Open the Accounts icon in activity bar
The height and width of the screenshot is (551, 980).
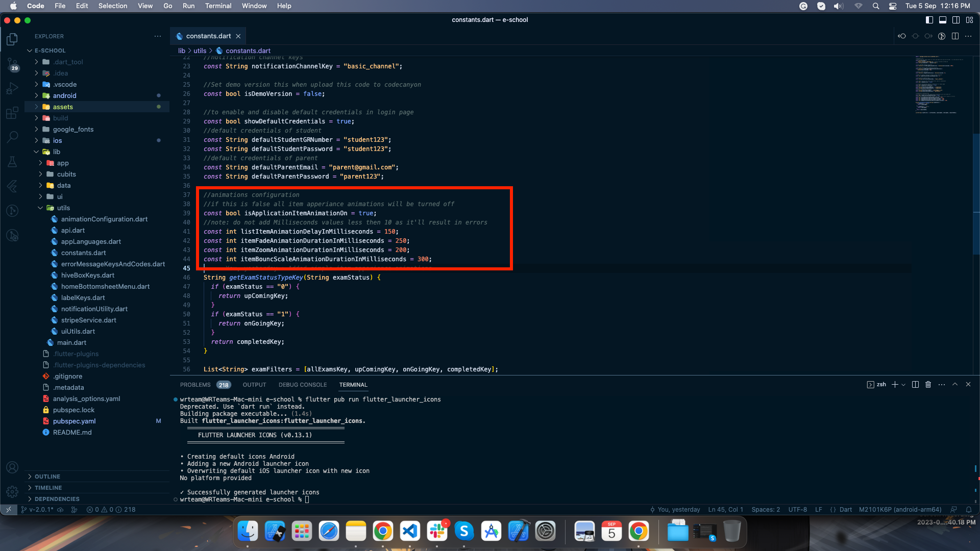coord(12,467)
